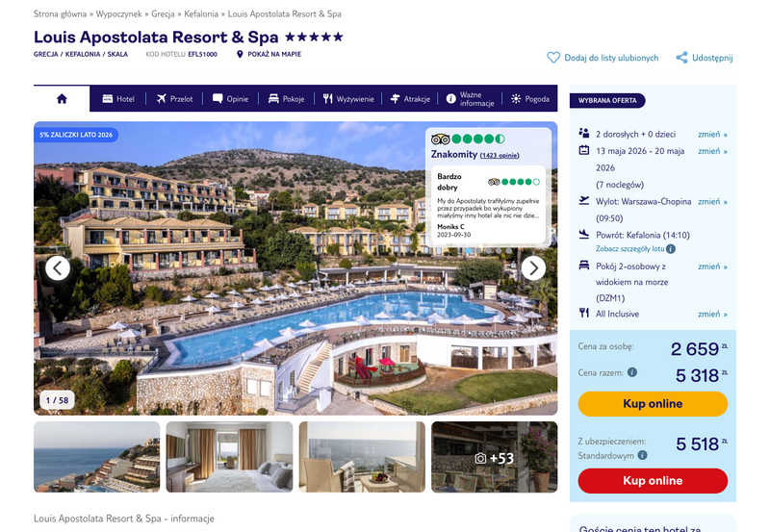Open total price info icon
The width and height of the screenshot is (770, 532).
pos(632,372)
